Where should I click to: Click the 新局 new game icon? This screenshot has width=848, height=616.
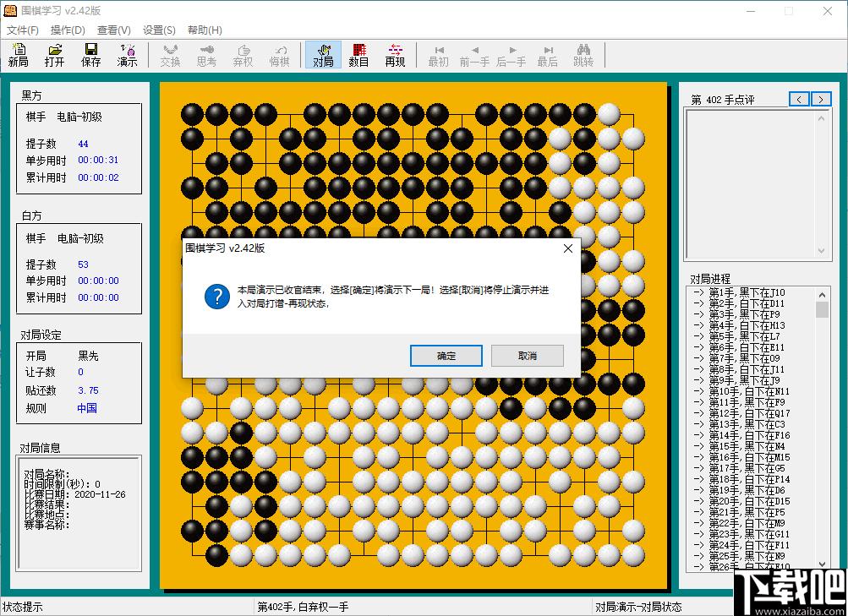tap(19, 55)
